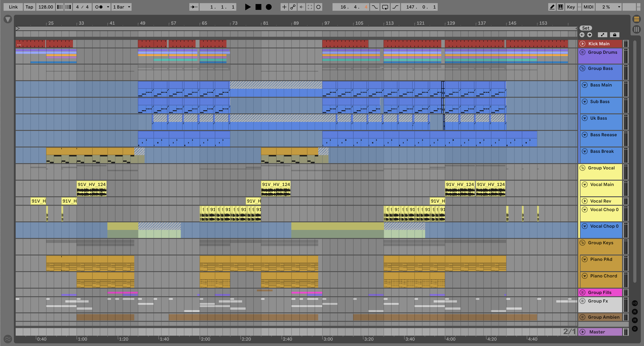Enable the computer MIDI keyboard icon
Image resolution: width=644 pixels, height=346 pixels.
561,7
